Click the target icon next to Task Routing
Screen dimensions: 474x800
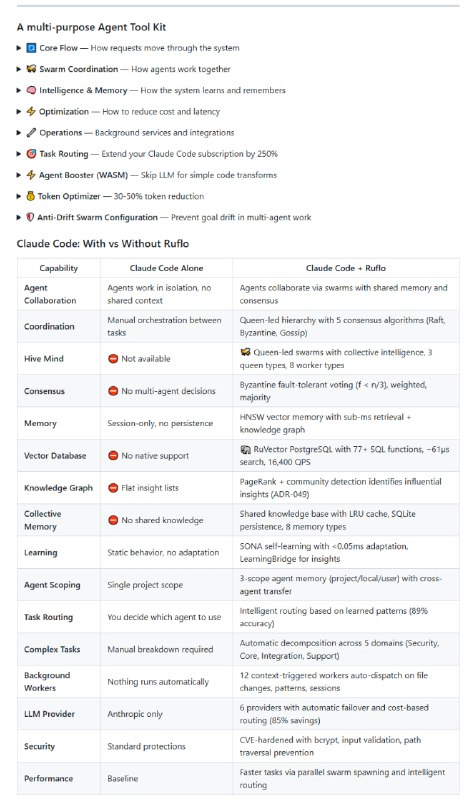(31, 154)
